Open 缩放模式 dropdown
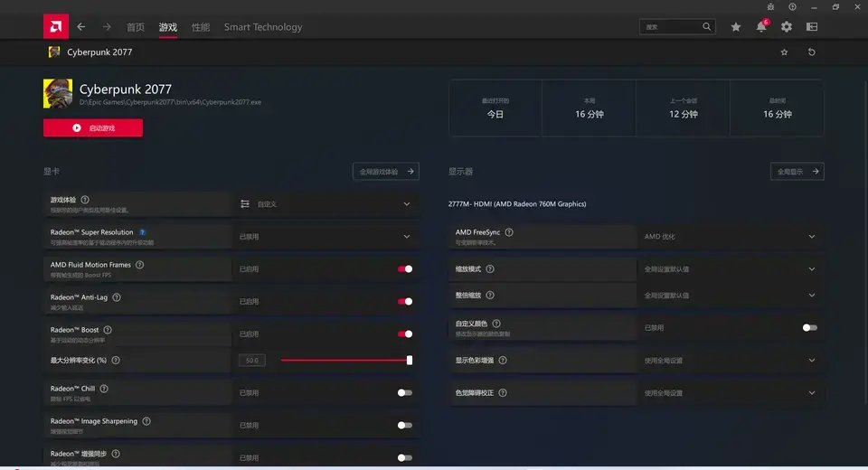Viewport: 868px width, 470px height. 731,269
